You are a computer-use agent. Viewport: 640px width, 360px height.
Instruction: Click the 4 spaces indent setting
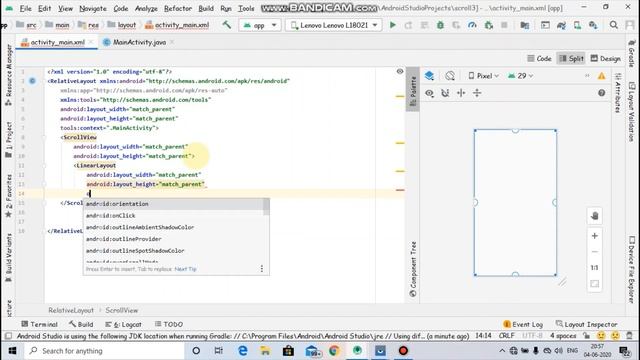point(562,336)
